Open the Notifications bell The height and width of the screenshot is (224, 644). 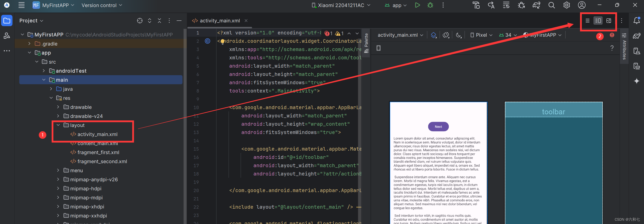(x=637, y=21)
